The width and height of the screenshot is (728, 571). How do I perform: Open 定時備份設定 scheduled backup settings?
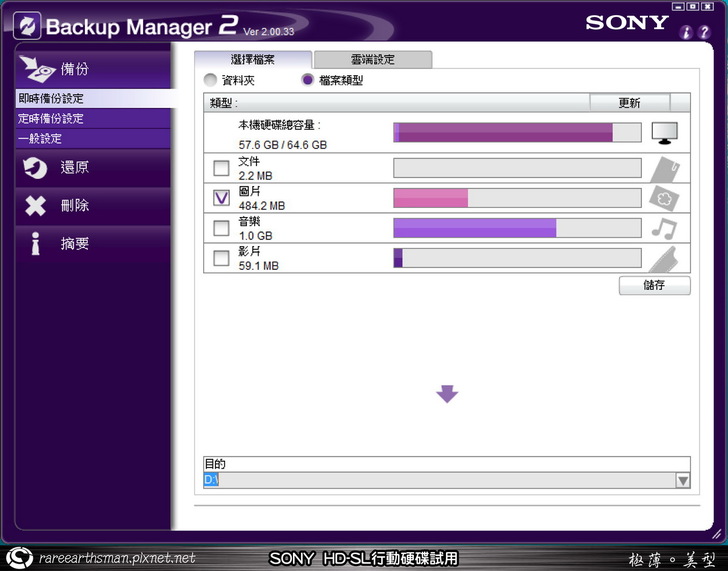coord(50,119)
